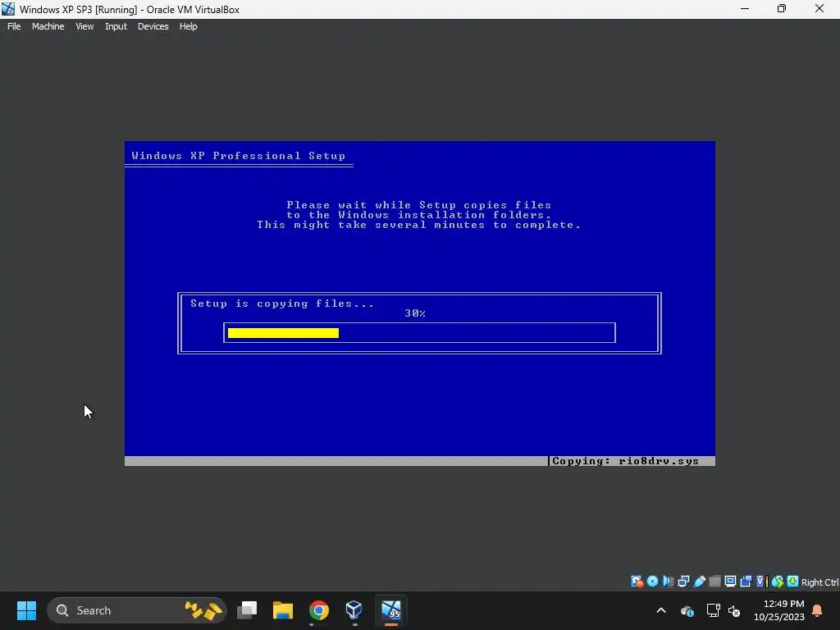Open the Devices menu

[153, 26]
